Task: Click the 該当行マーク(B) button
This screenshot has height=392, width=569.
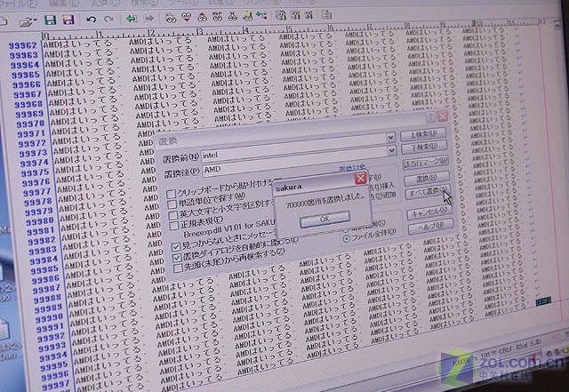Action: coord(426,164)
